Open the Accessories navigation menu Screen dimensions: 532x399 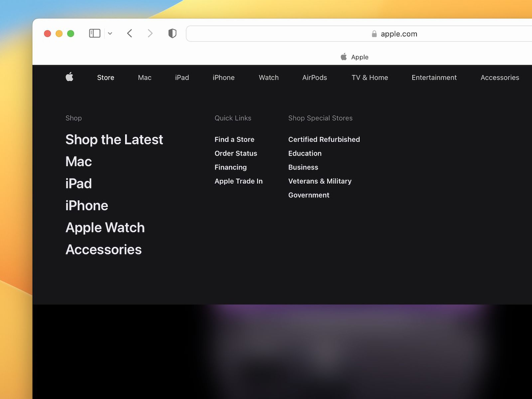click(x=500, y=77)
